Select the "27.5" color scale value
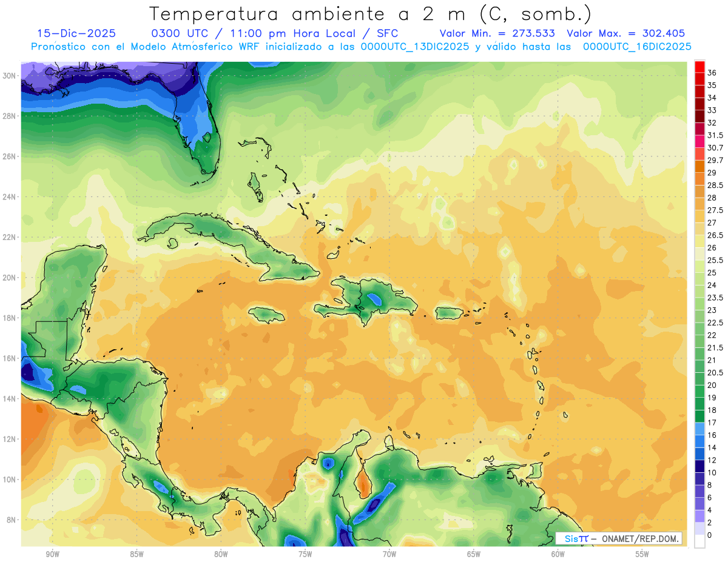728x562 pixels. pos(715,210)
